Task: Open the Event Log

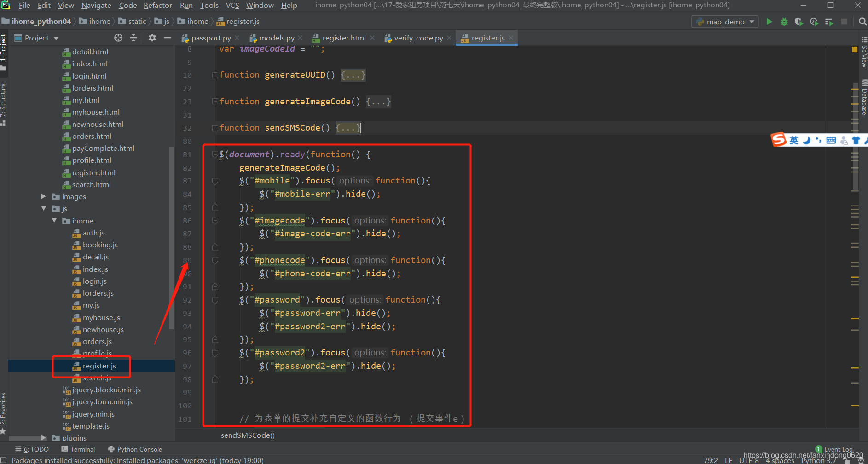Action: point(834,449)
